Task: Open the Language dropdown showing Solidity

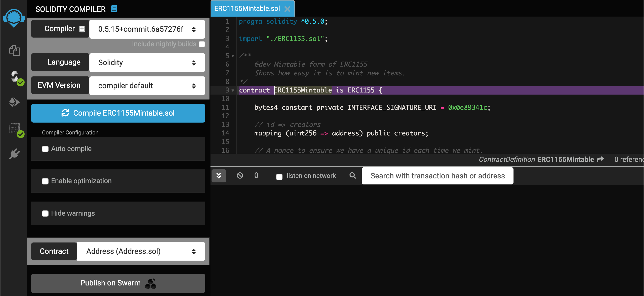Action: click(x=147, y=63)
